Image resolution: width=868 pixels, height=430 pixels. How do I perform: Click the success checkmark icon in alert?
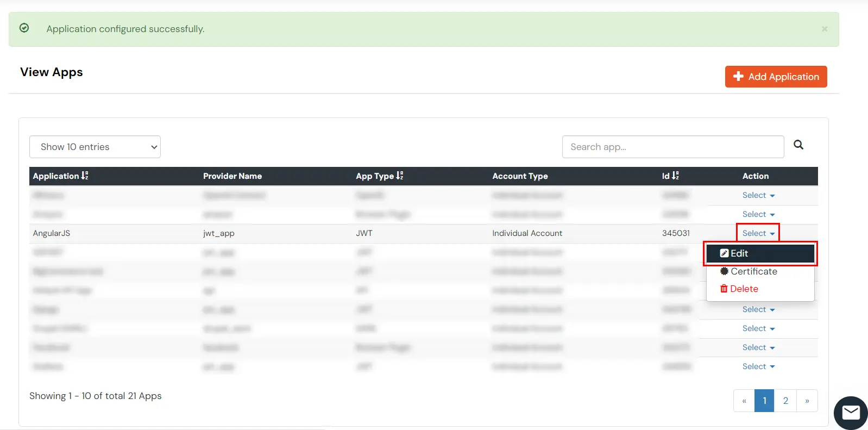point(24,28)
